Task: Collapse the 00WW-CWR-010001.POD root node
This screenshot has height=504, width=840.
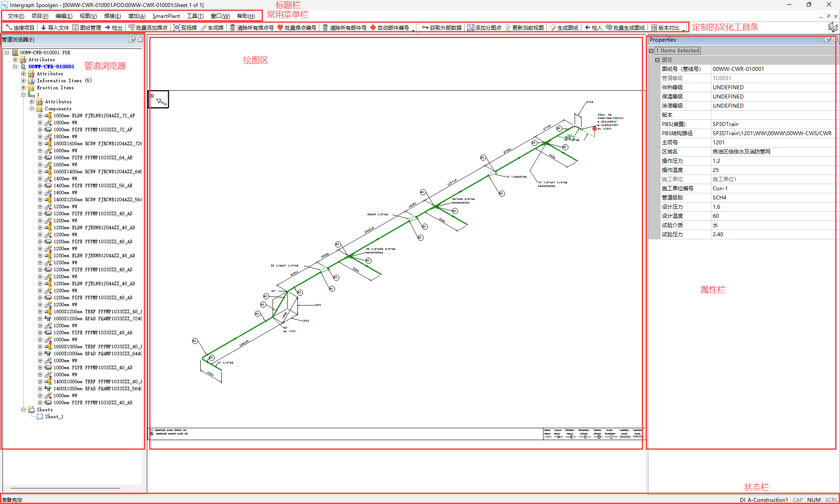Action: 7,52
